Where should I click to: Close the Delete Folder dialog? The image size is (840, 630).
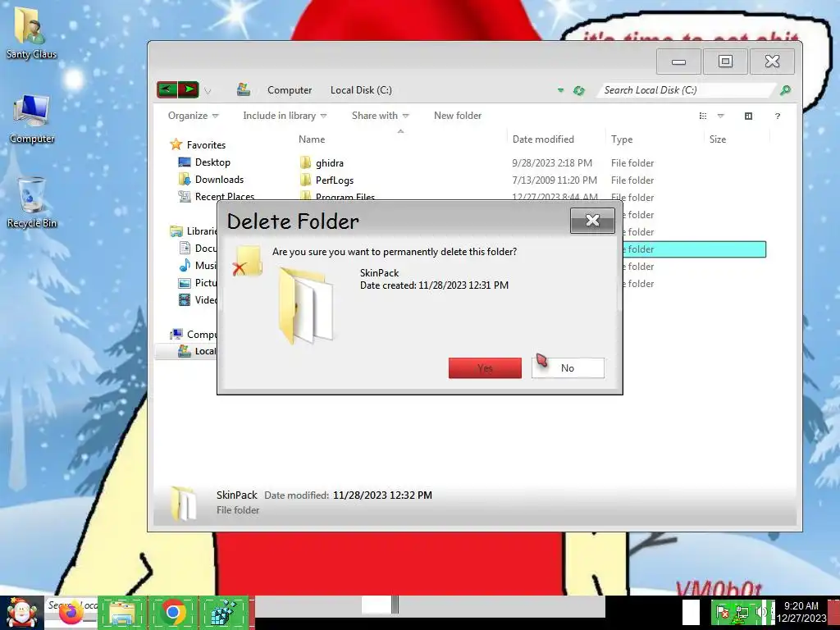click(x=592, y=220)
